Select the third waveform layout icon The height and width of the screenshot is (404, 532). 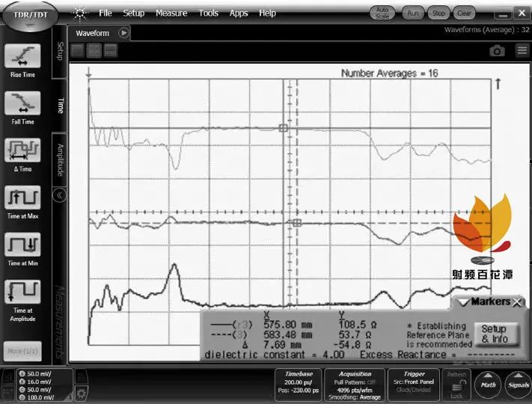coord(110,51)
